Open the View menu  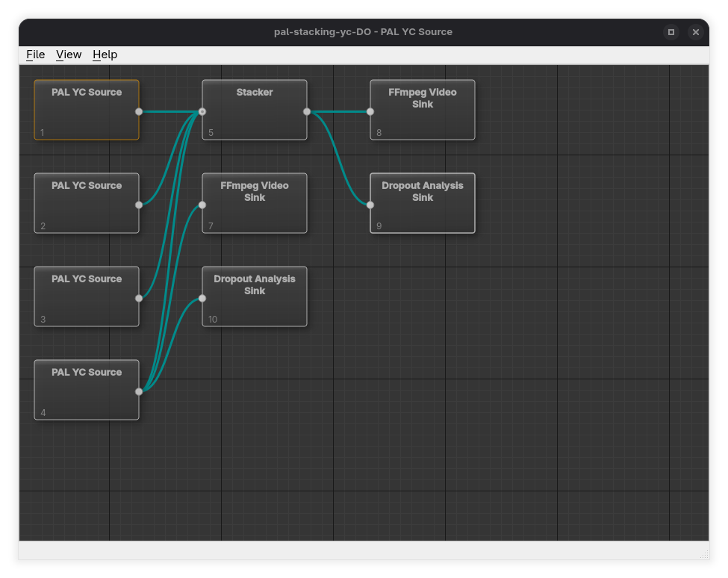click(x=69, y=55)
